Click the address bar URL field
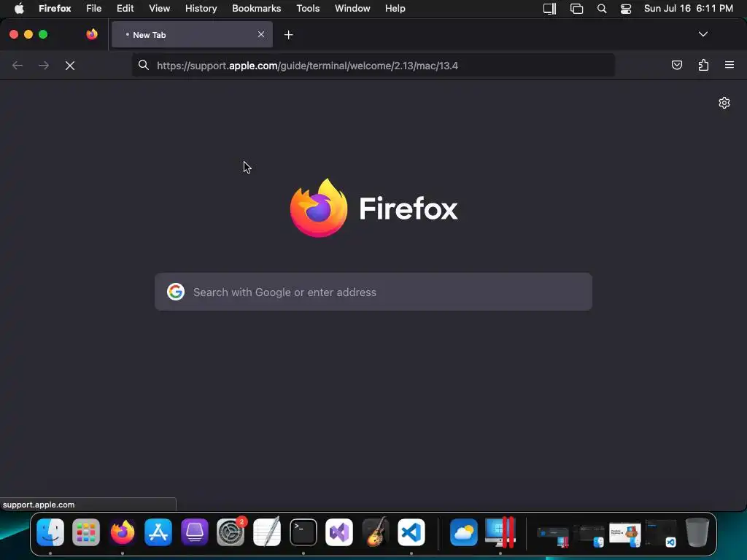 coord(373,66)
